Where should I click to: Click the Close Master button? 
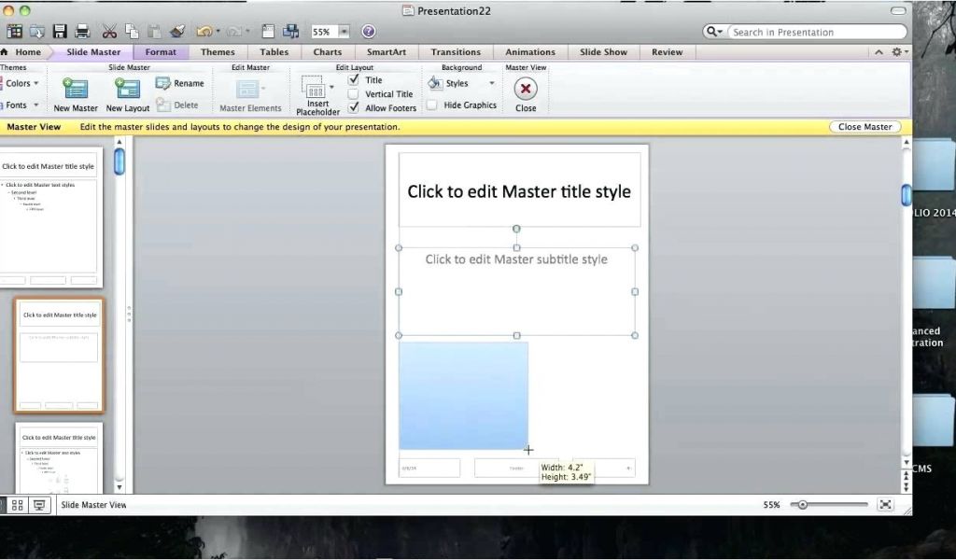(864, 126)
